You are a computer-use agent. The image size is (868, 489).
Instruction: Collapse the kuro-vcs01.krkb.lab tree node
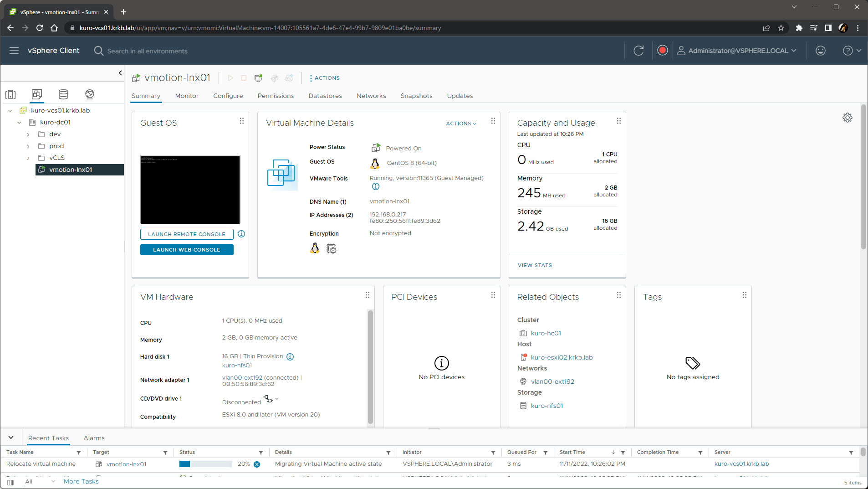tap(10, 110)
